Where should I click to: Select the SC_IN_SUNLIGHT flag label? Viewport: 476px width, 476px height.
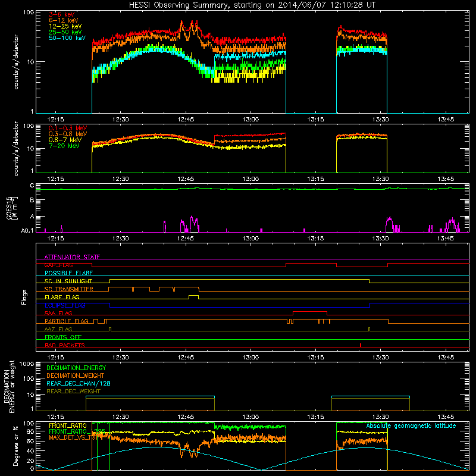click(68, 281)
